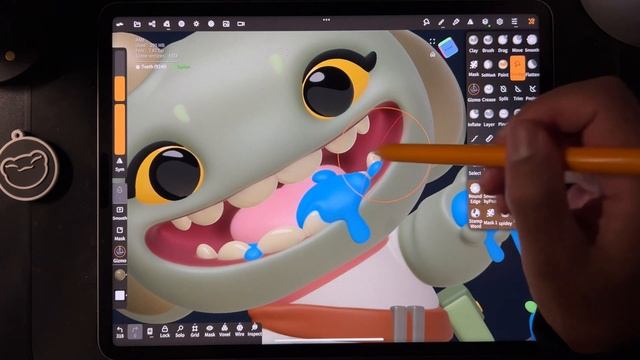The width and height of the screenshot is (640, 360).
Task: Open the lighting sun menu
Action: coord(196,24)
